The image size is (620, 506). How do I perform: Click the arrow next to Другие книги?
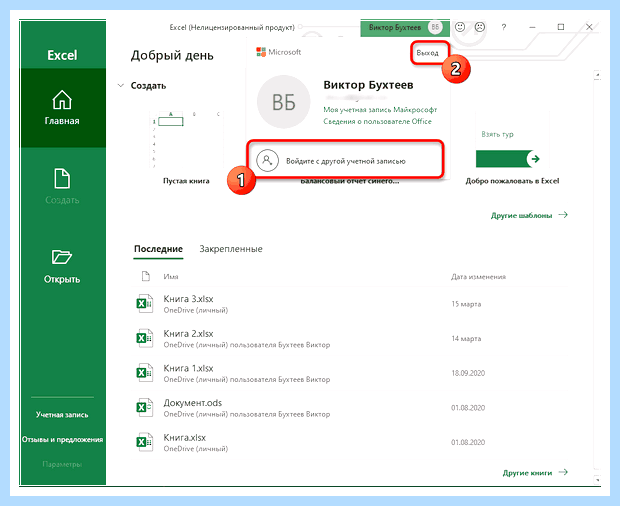coord(563,472)
